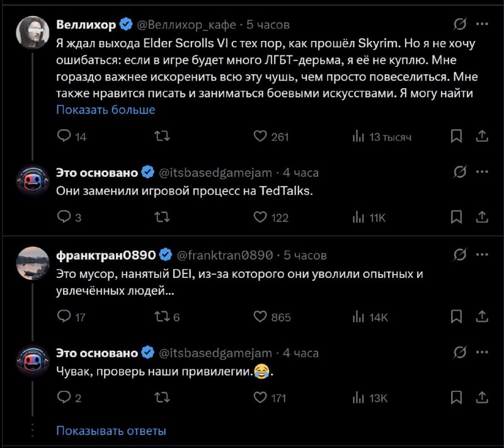Reply to Веллихор's Elder Scrolls tweet

tap(64, 136)
